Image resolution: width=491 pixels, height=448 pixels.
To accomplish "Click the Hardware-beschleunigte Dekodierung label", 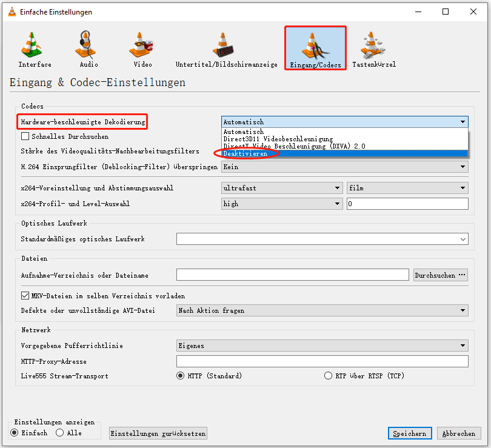I will tap(83, 122).
